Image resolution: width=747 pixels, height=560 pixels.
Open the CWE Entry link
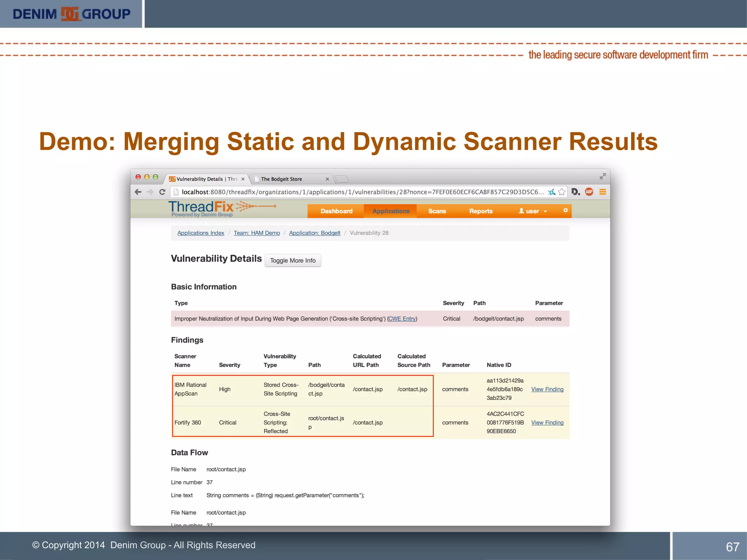click(x=402, y=319)
